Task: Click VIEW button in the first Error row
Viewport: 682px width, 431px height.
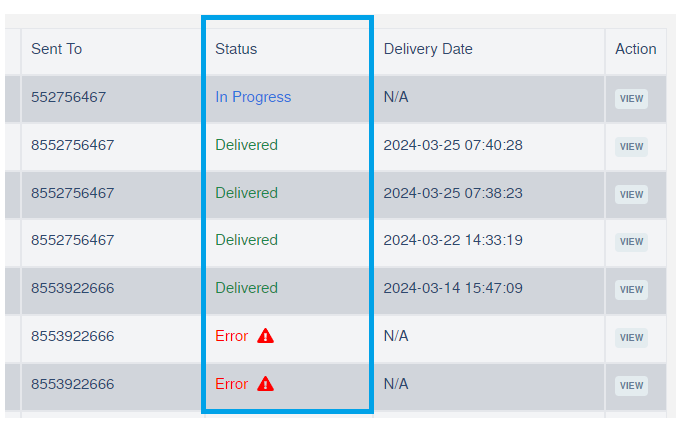Action: [631, 338]
